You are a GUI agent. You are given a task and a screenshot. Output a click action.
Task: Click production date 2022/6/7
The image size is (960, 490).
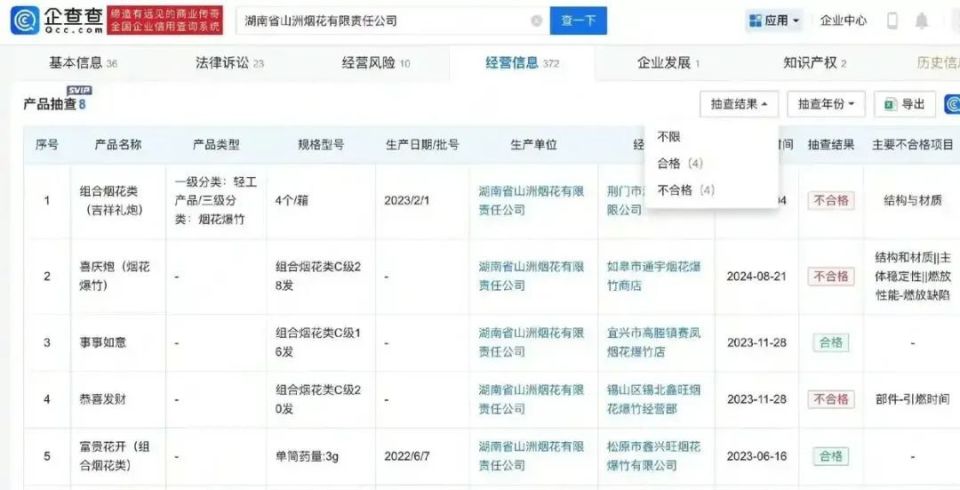407,456
